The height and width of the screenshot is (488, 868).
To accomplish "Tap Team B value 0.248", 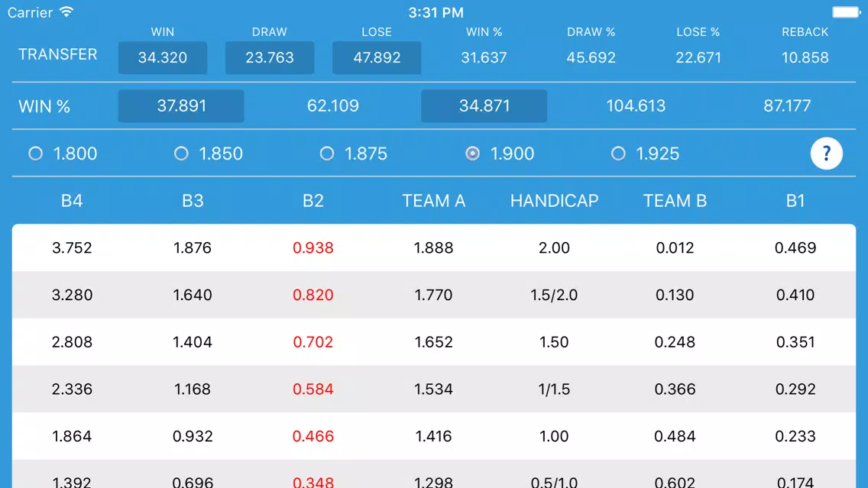I will point(675,342).
